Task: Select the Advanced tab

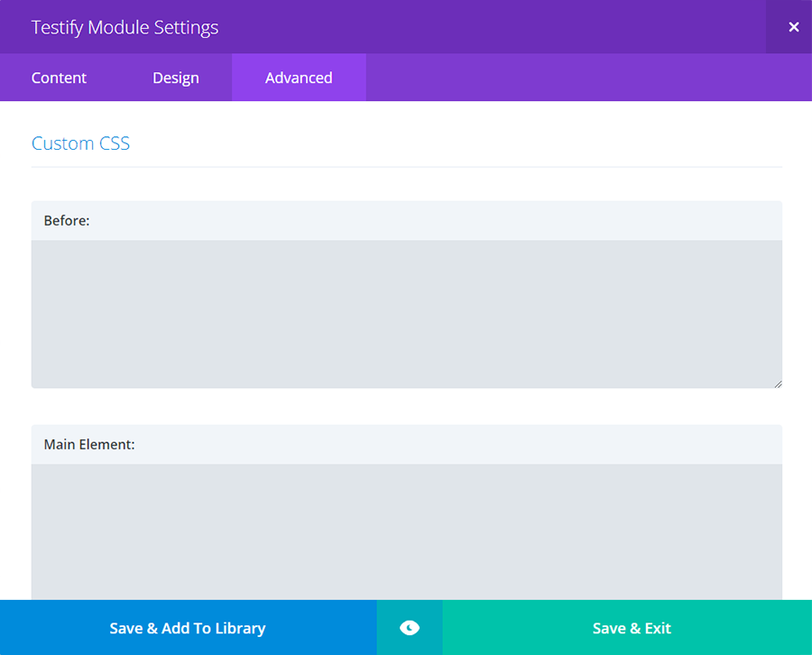Action: tap(299, 78)
